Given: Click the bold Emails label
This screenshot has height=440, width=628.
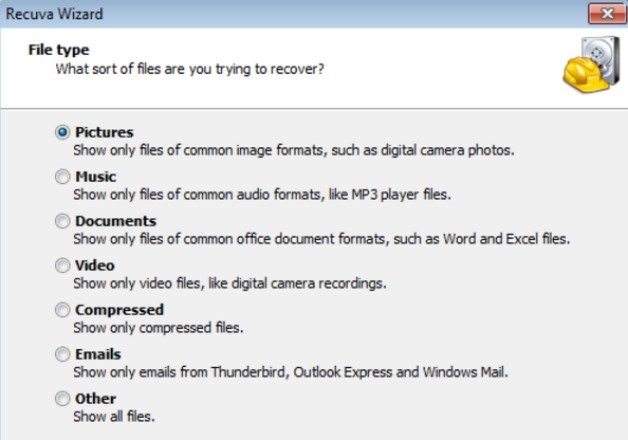Looking at the screenshot, I should (x=98, y=354).
